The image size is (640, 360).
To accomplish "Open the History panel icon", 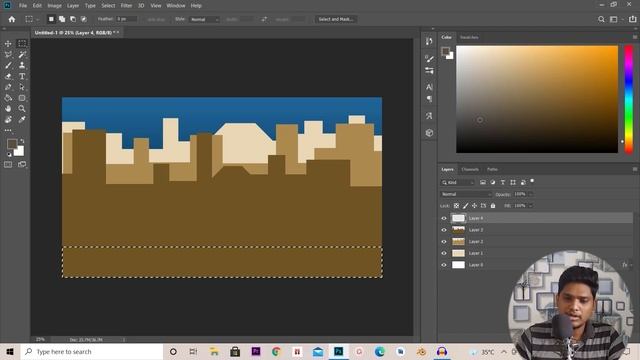I will [429, 41].
